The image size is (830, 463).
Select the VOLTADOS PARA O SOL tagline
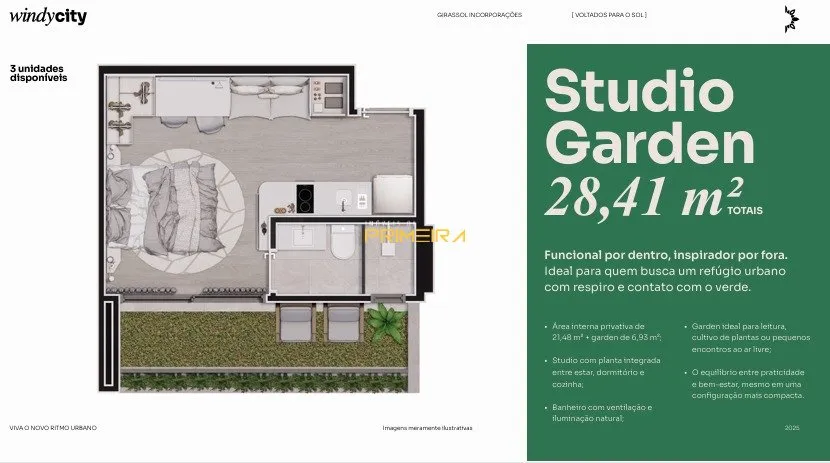(609, 15)
